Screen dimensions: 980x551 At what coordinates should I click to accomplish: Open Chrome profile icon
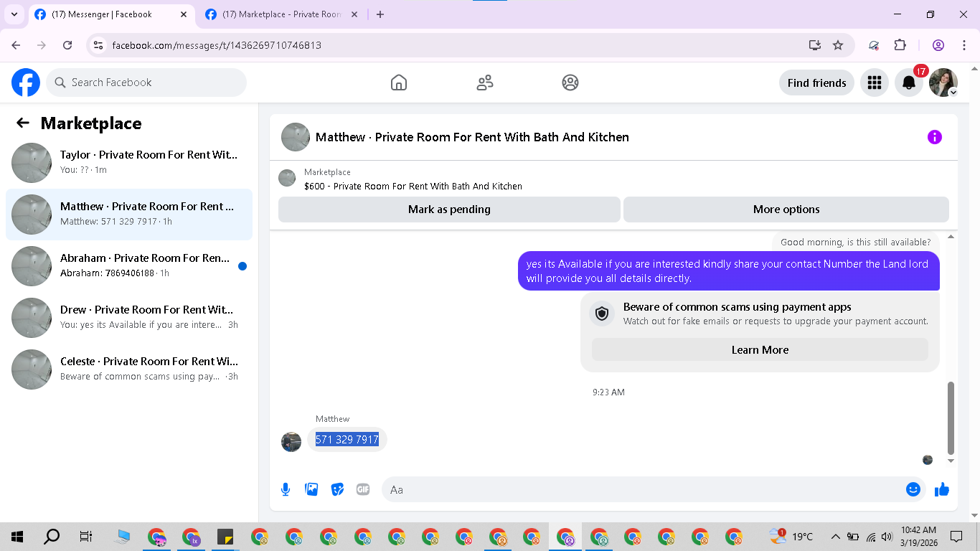(x=938, y=45)
